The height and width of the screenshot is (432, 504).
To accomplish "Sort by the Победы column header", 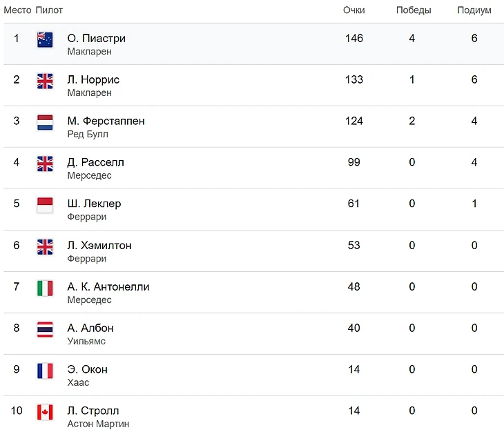I will [413, 10].
